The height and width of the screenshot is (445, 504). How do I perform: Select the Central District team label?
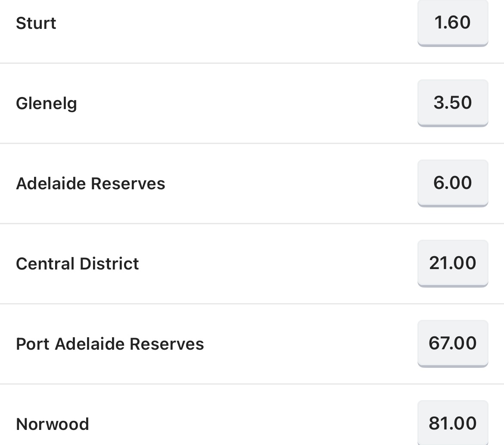click(78, 263)
